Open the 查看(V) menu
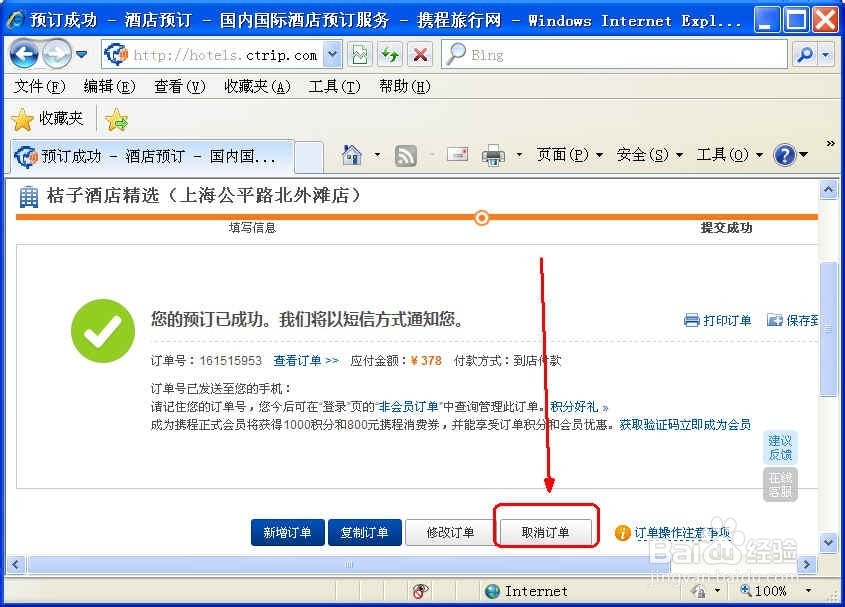The image size is (845, 607). tap(179, 86)
